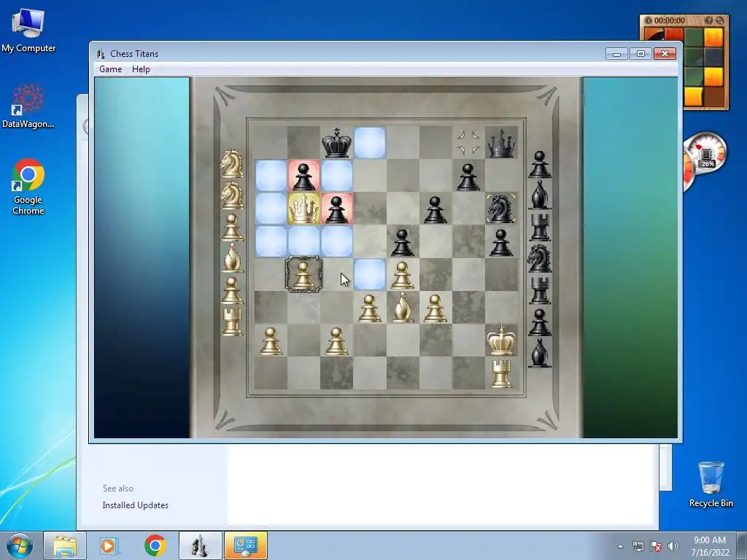
Task: Select the white pawn in the board's leftmost column
Action: (271, 341)
